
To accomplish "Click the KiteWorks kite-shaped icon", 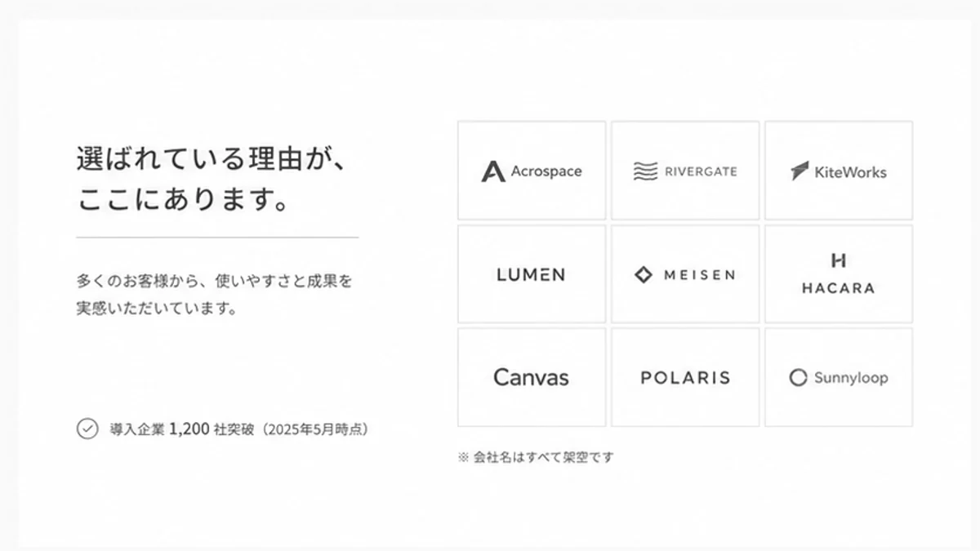I will pyautogui.click(x=800, y=171).
